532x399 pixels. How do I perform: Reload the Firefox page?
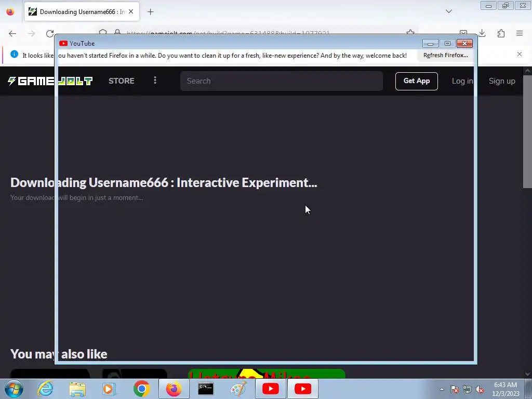coord(50,34)
